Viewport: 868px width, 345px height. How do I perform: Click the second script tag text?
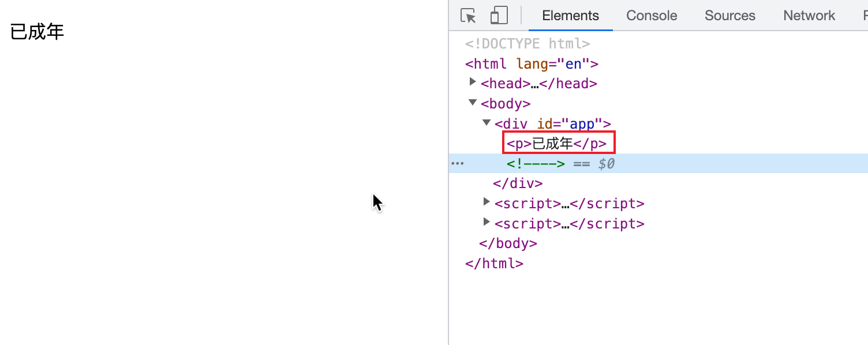569,223
